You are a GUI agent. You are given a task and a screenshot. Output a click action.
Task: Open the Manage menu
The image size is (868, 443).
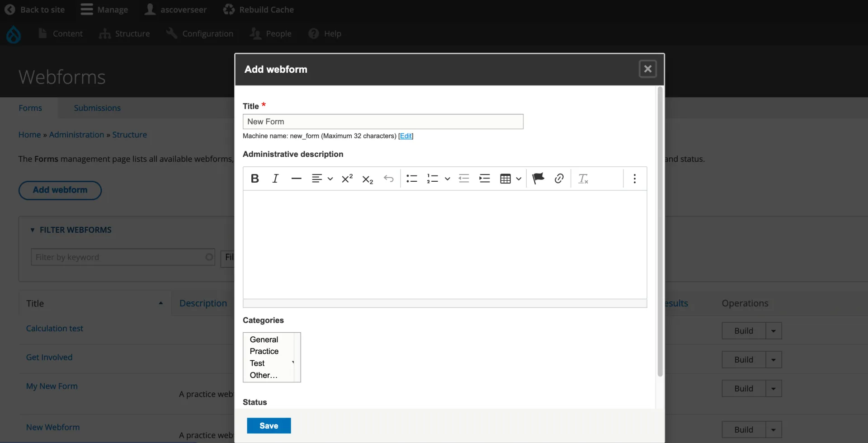(104, 9)
